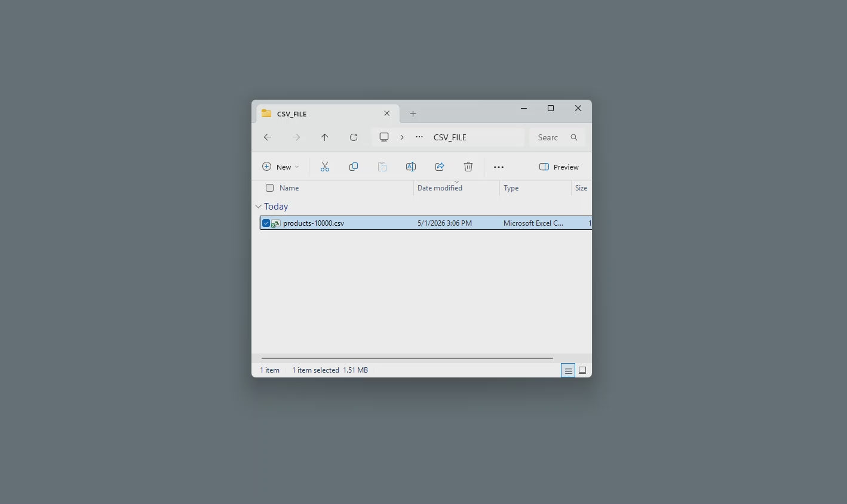Sort by Type column
This screenshot has height=504, width=847.
pos(511,188)
